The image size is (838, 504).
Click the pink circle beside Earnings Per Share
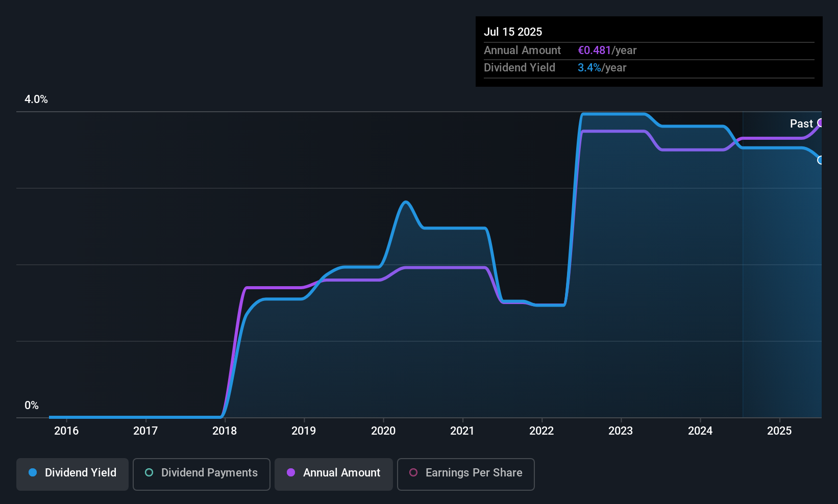[x=413, y=473]
